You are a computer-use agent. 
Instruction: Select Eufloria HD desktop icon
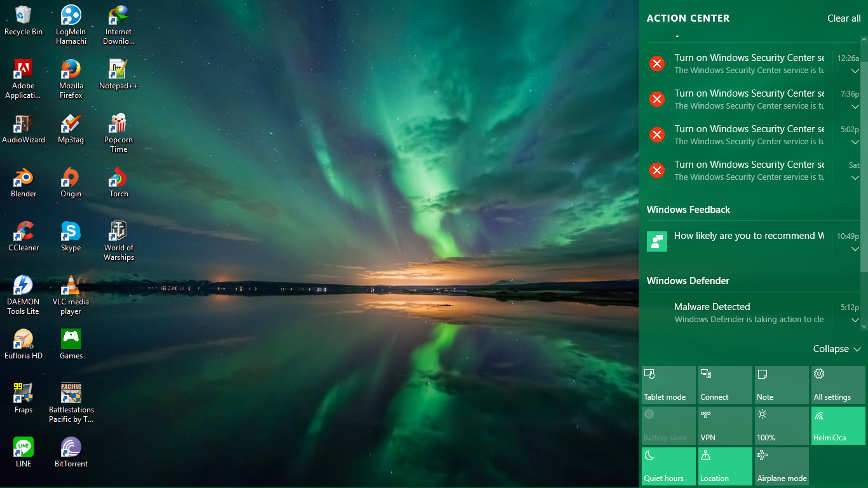(24, 344)
